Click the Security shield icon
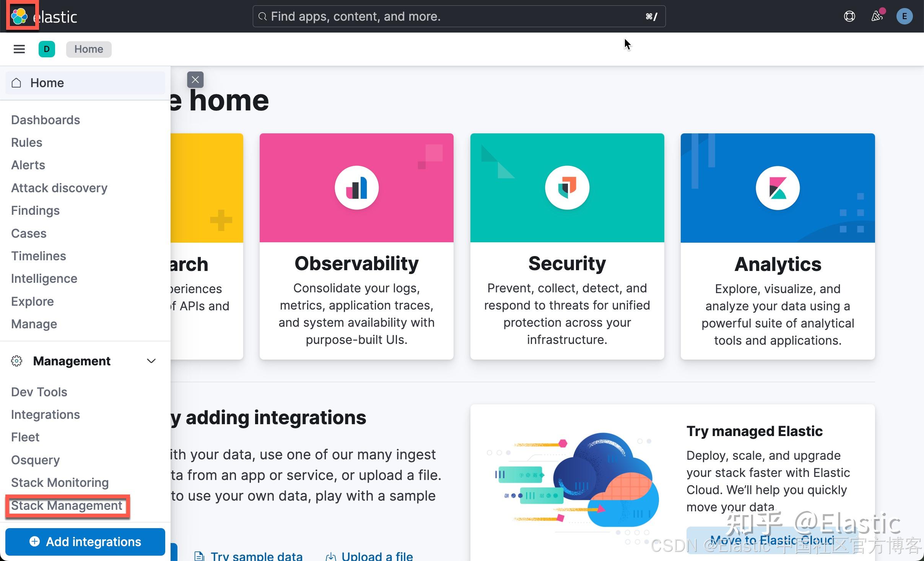The image size is (924, 561). [567, 188]
